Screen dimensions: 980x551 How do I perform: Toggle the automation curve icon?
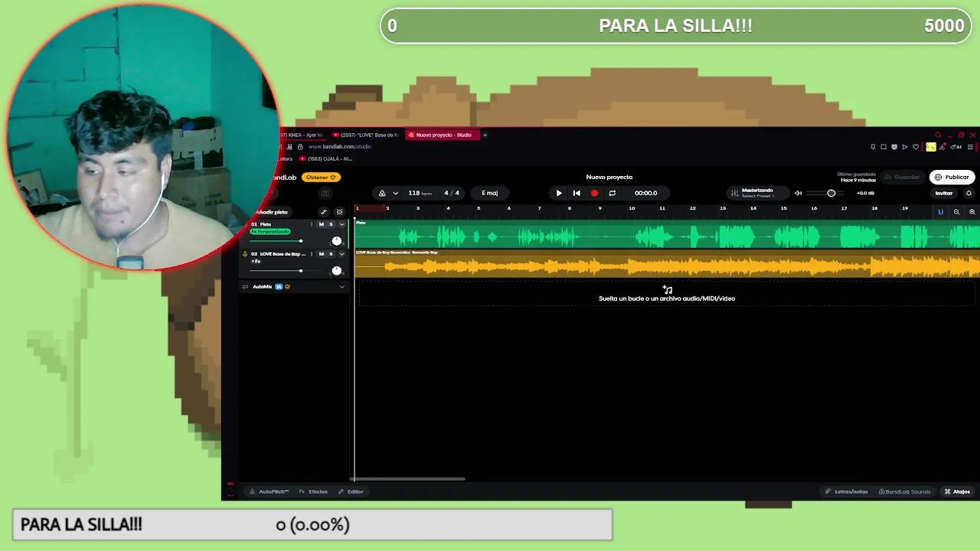point(324,212)
